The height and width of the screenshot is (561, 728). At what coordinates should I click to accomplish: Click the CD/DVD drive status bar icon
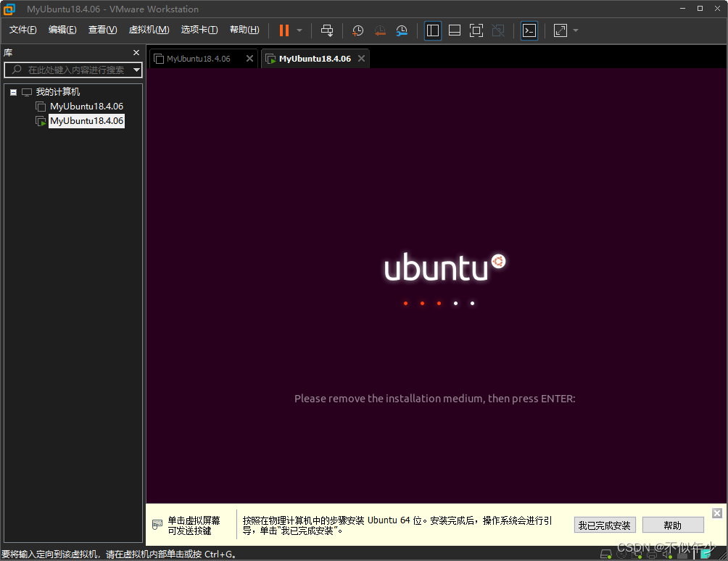point(621,554)
